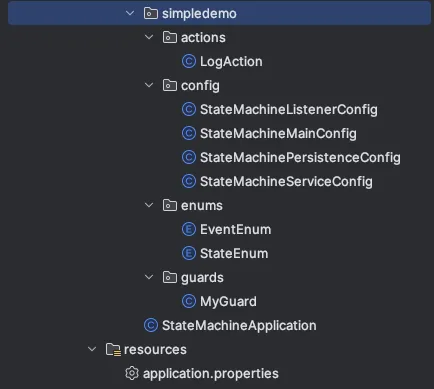Click the StateMachineApplication class icon
This screenshot has width=434, height=389.
pos(151,325)
